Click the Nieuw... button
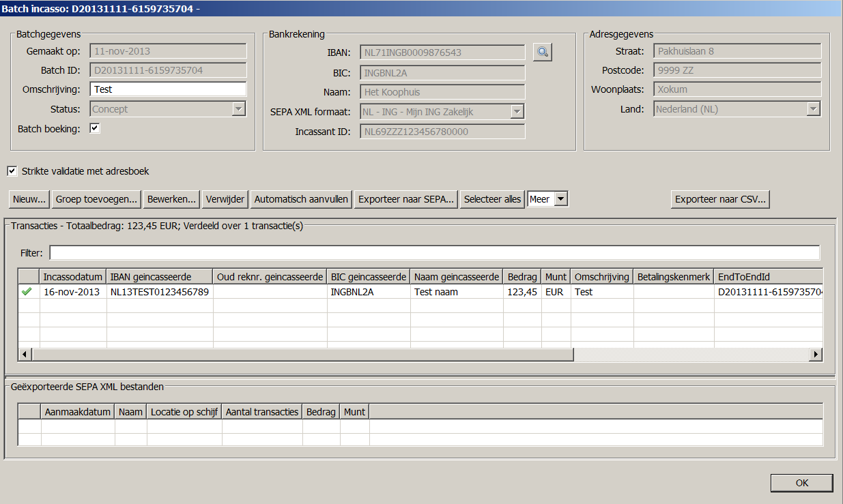The image size is (843, 504). pos(29,199)
